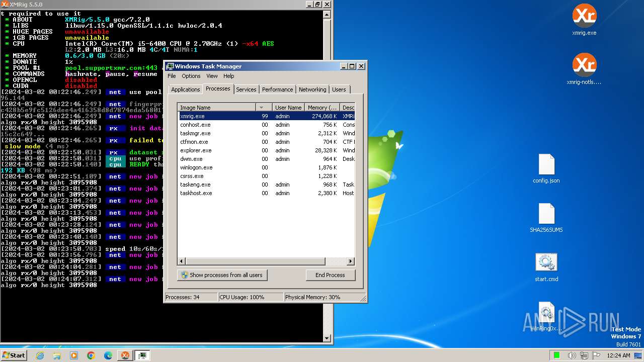Select the taskmgr.exe process row

[267, 133]
